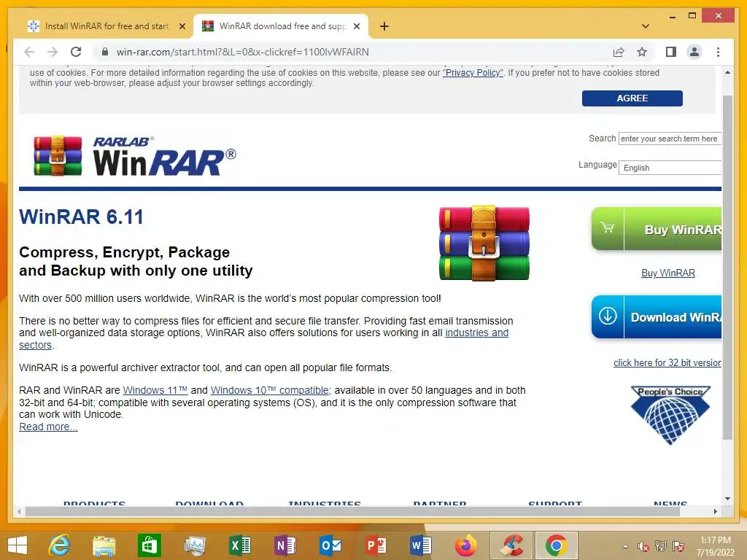Click the shopping cart icon
The width and height of the screenshot is (747, 560).
608,227
